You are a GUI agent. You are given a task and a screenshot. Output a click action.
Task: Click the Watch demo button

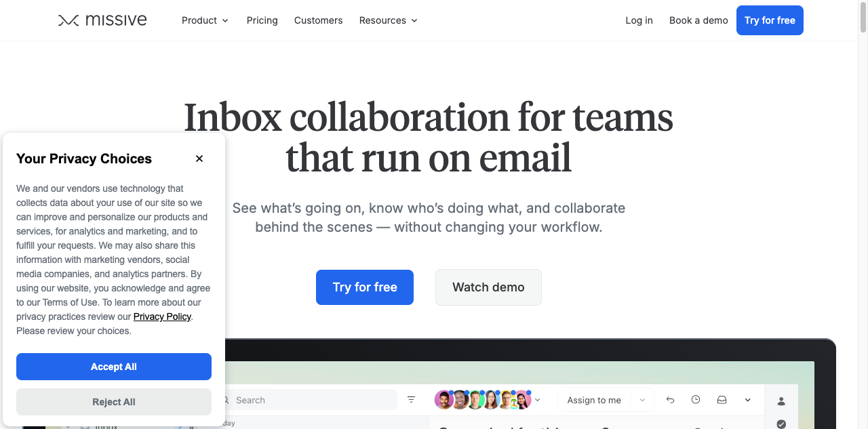[x=488, y=287]
